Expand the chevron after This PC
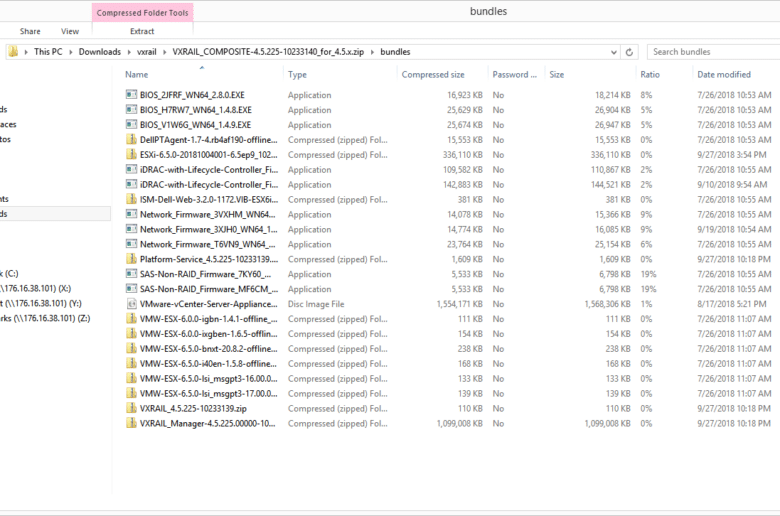The width and height of the screenshot is (780, 516). point(71,52)
